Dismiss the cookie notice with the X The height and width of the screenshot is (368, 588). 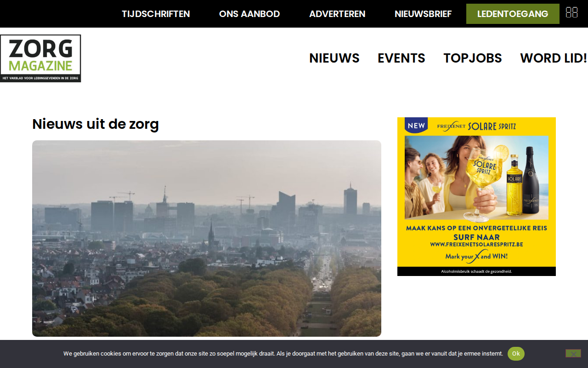tap(573, 354)
